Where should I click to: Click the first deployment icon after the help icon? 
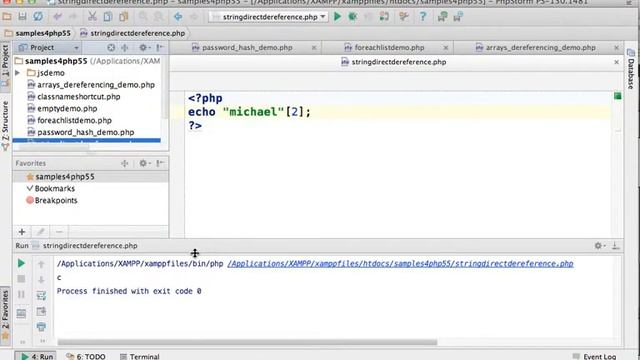442,17
